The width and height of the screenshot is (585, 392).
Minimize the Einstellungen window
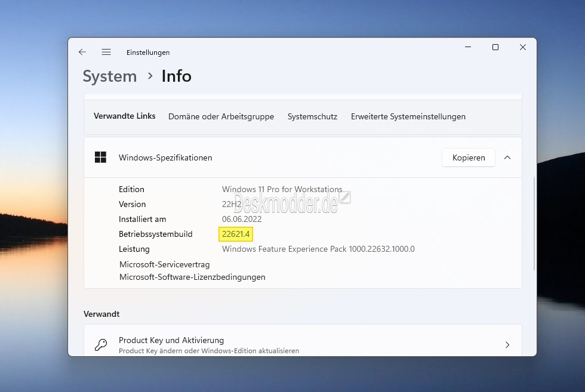click(x=468, y=47)
